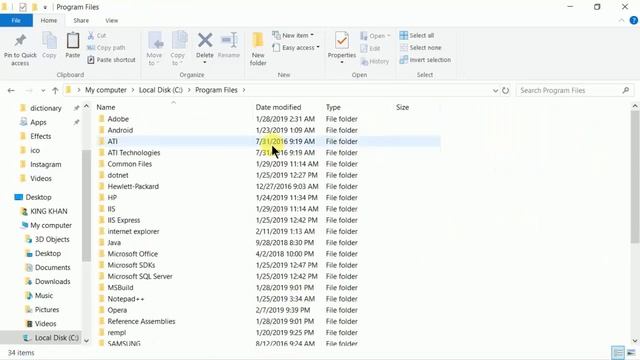This screenshot has width=640, height=360.
Task: Click the blue Help question mark icon
Action: click(633, 20)
